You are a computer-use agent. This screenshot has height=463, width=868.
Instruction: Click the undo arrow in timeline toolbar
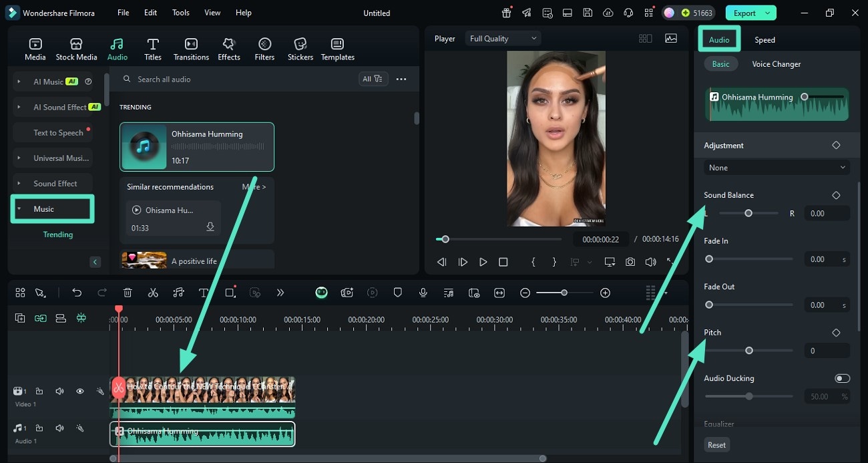pos(77,293)
